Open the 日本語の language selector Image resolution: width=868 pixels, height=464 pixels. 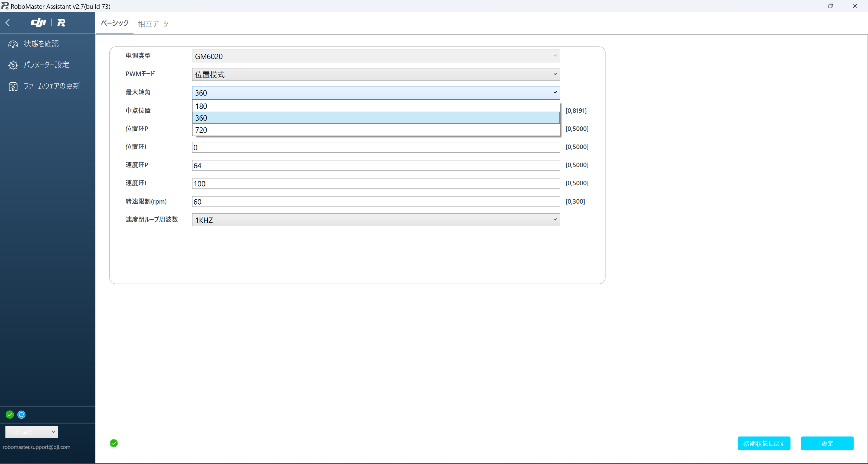[x=31, y=432]
